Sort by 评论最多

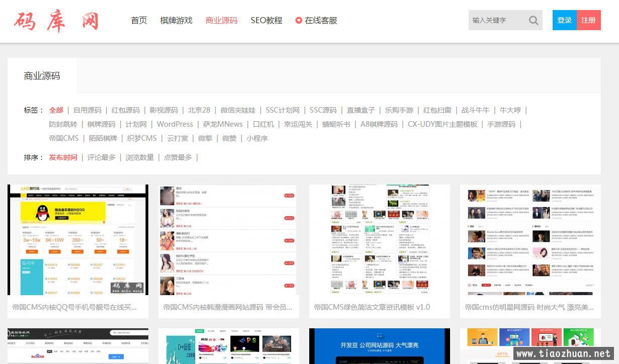(102, 157)
